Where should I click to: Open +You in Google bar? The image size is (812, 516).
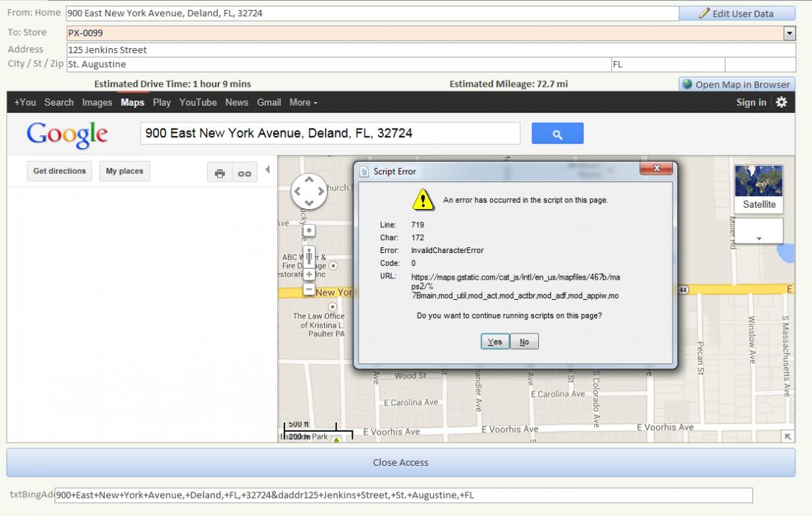click(x=25, y=102)
